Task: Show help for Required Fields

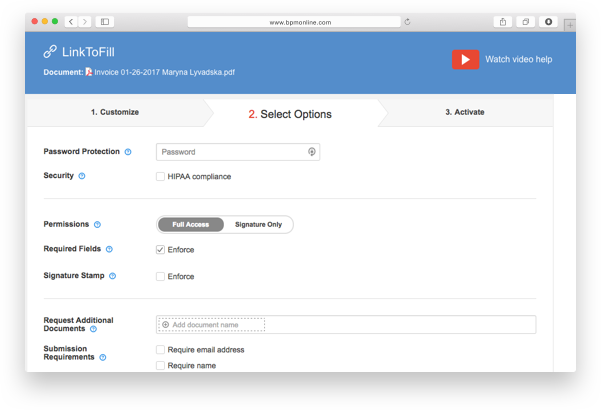Action: tap(109, 249)
